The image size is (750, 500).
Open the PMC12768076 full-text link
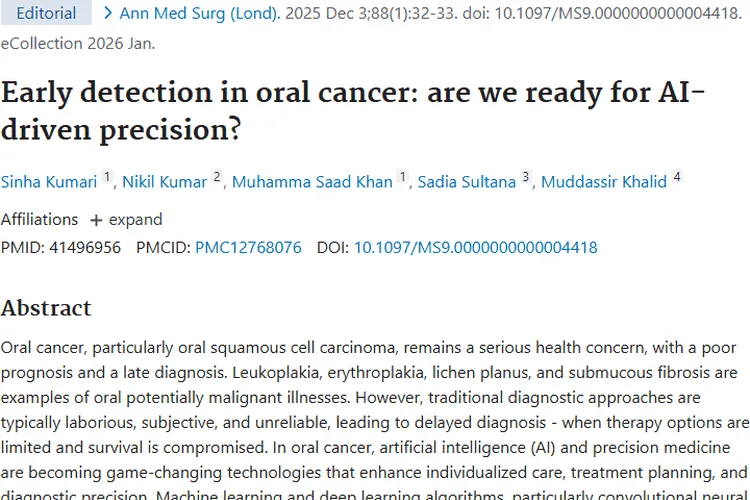248,248
